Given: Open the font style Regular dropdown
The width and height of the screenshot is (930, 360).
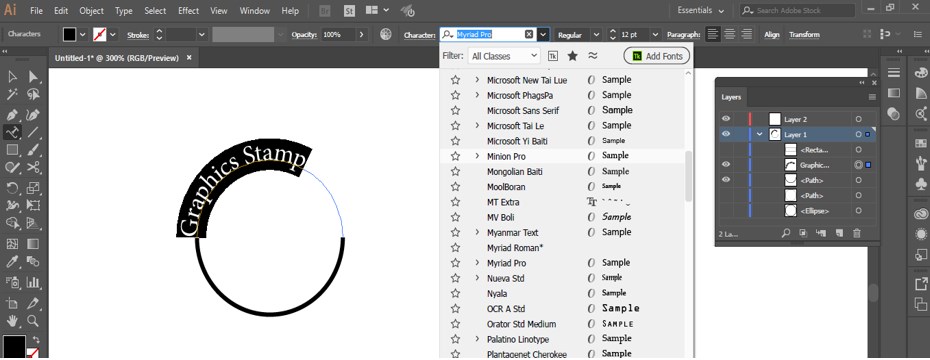Looking at the screenshot, I should (596, 35).
